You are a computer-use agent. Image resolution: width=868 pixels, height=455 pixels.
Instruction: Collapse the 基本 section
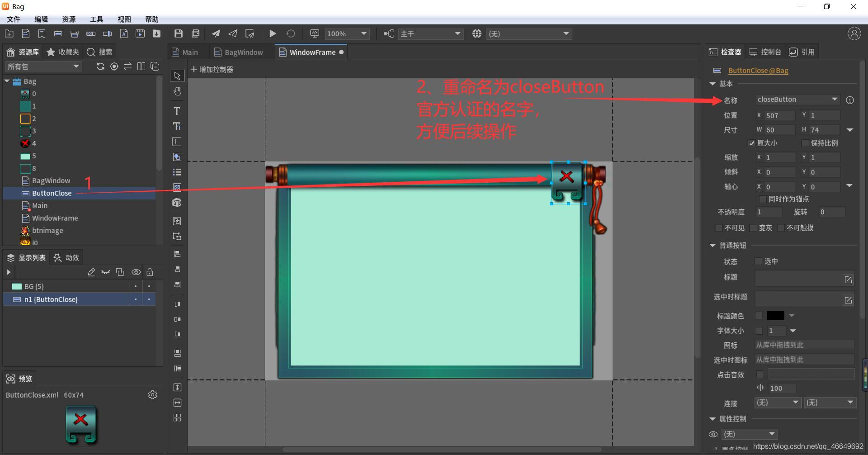tap(712, 84)
